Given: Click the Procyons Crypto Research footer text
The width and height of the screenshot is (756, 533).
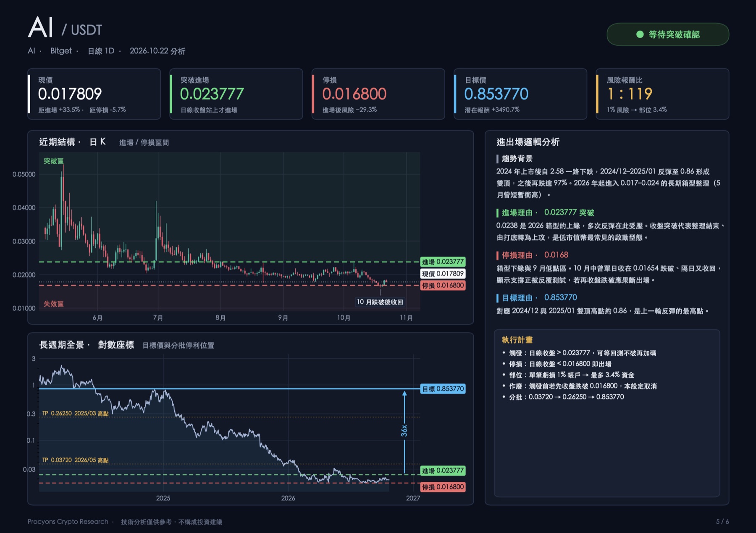Looking at the screenshot, I should click(x=68, y=522).
